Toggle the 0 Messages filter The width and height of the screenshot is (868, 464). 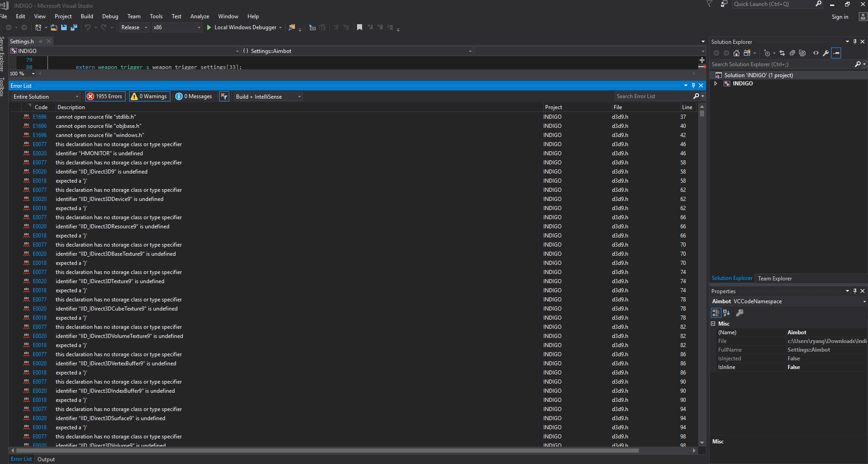[x=194, y=96]
